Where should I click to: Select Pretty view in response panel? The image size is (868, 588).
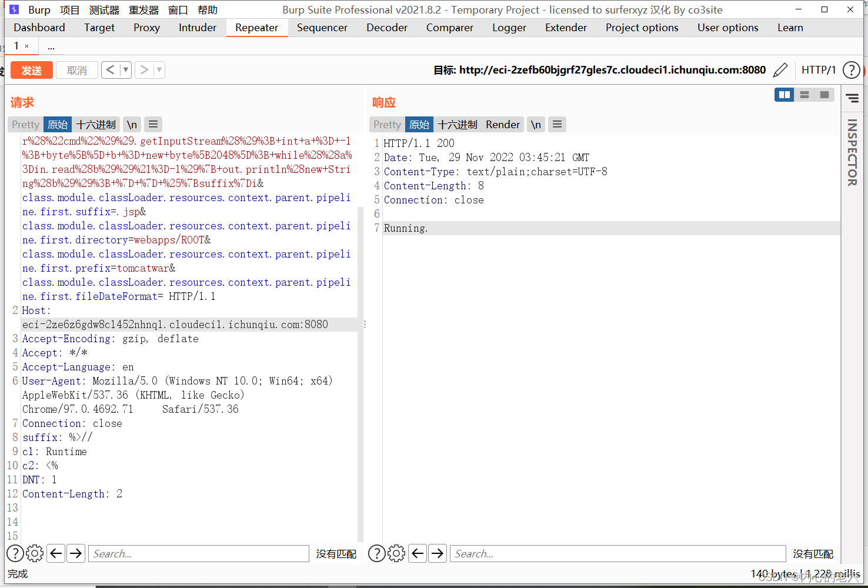tap(387, 125)
